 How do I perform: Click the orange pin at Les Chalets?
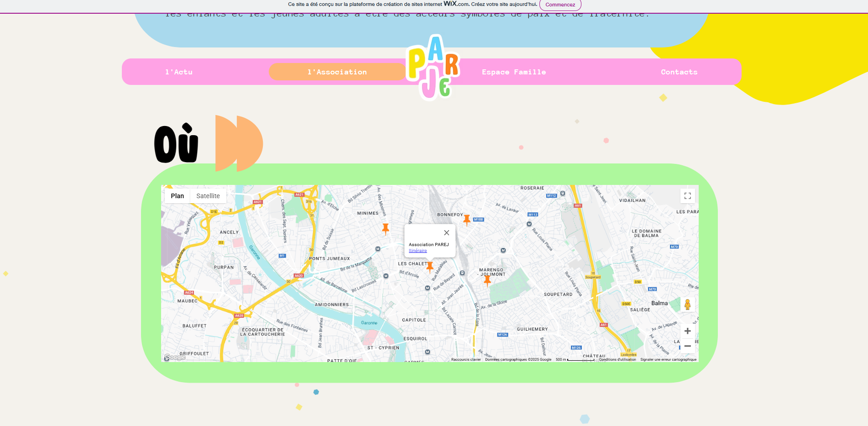tap(430, 267)
